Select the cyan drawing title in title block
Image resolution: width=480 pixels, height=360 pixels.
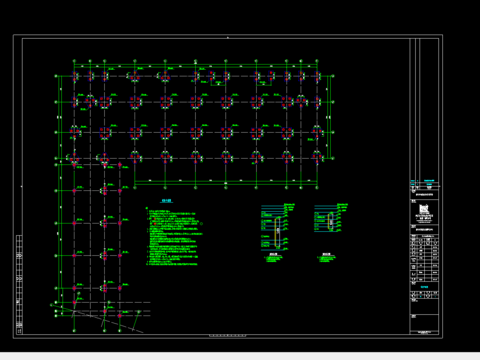(424, 287)
